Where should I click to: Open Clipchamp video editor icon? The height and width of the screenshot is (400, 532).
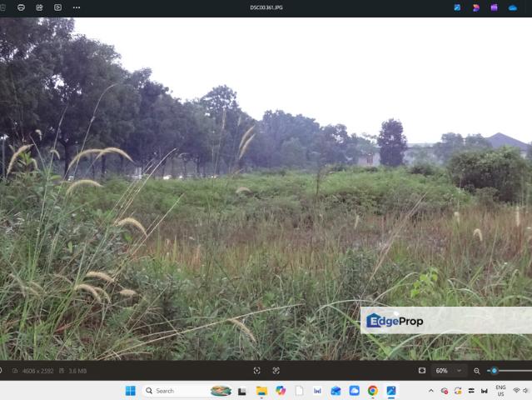click(494, 7)
